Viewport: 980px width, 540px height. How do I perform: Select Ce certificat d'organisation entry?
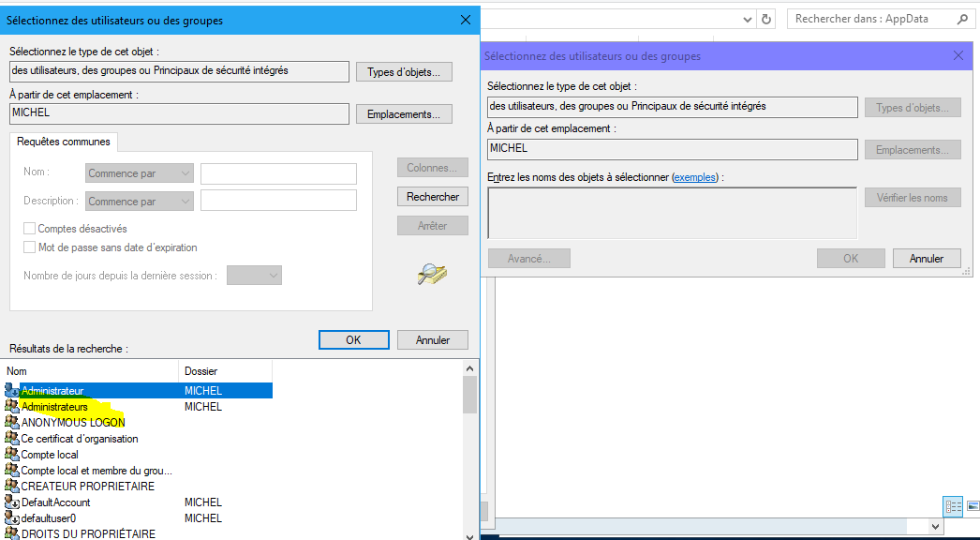click(x=80, y=439)
